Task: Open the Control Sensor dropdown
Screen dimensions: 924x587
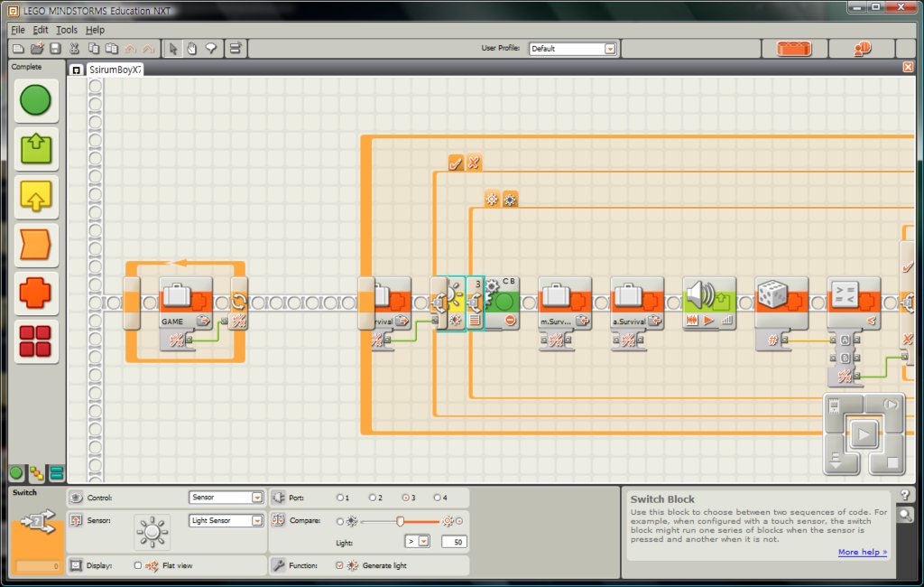Action: point(226,498)
